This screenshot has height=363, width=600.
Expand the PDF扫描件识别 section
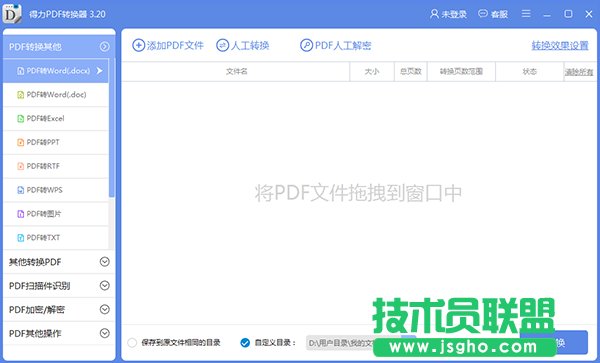104,285
